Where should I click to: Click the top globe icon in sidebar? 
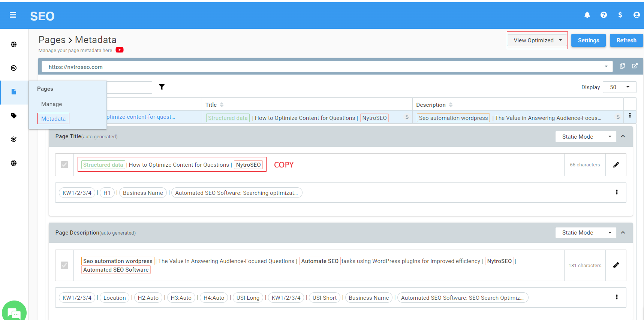coord(14,44)
